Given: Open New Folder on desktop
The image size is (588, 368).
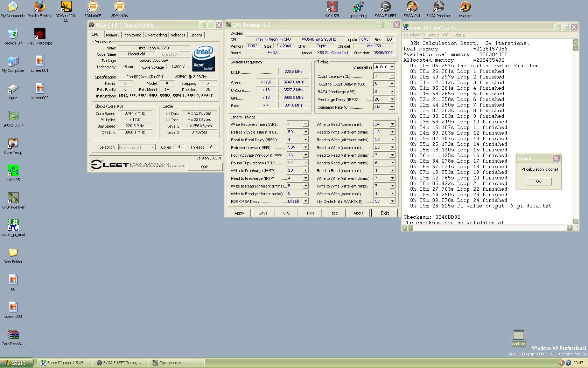Looking at the screenshot, I should tap(13, 255).
